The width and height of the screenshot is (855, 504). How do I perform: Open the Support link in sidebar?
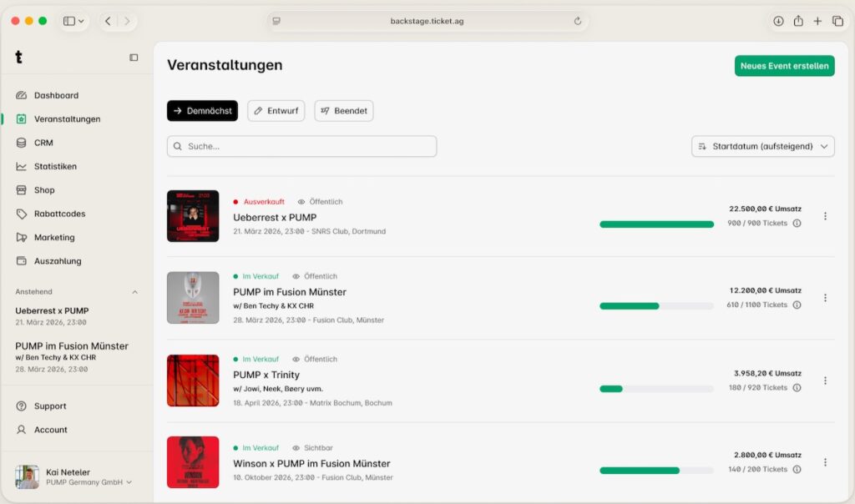[x=50, y=406]
